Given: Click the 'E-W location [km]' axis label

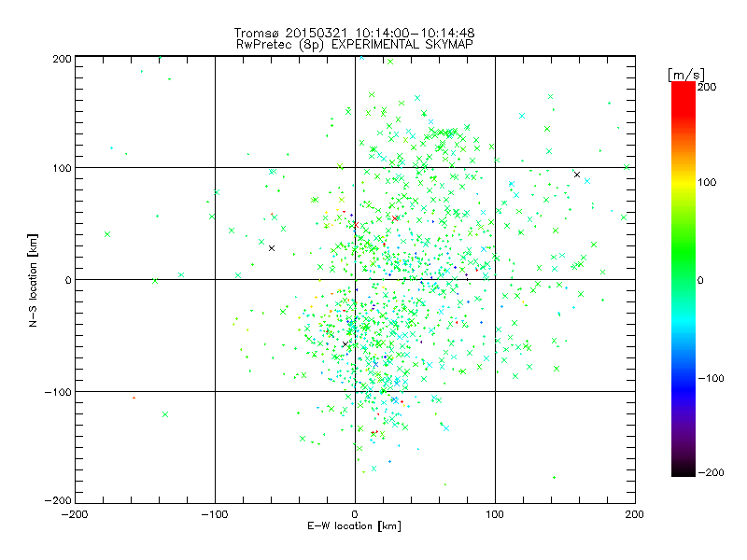Looking at the screenshot, I should point(354,525).
